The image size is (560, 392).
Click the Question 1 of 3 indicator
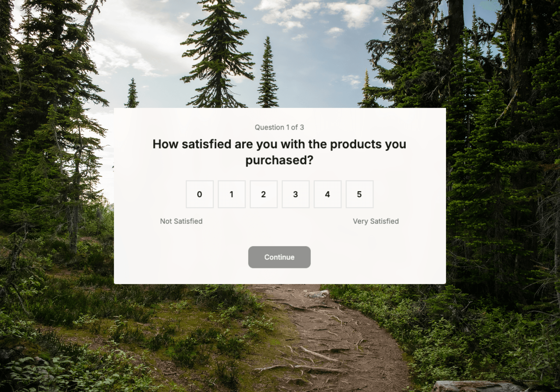pos(279,127)
